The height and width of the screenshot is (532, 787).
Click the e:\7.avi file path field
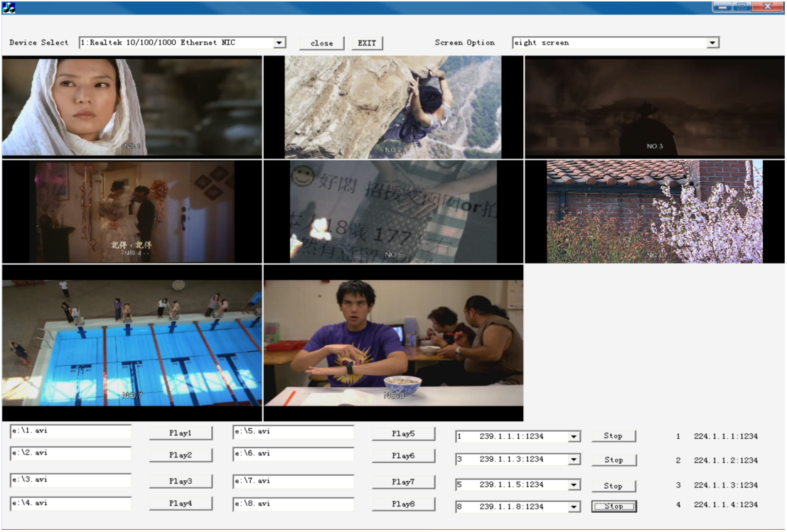coord(294,482)
